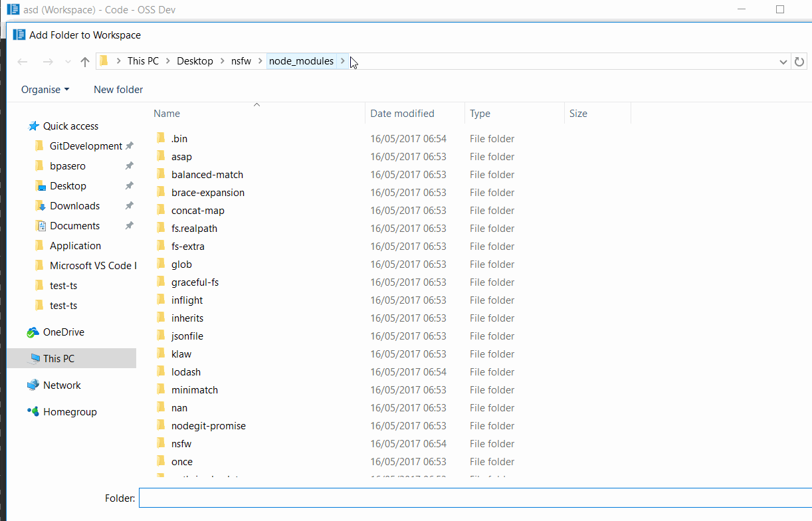Sort files by Date modified

[402, 113]
